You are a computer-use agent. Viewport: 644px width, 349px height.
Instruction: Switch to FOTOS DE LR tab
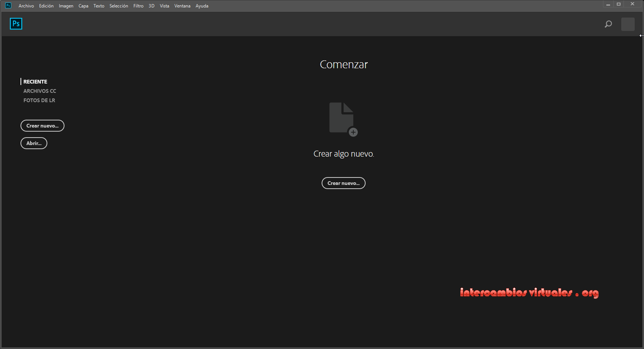click(x=39, y=100)
